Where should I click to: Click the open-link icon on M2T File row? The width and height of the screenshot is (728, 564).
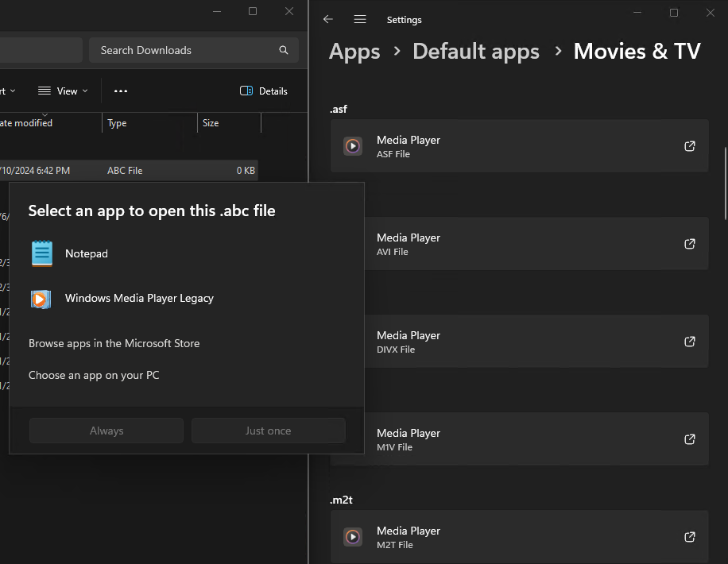coord(690,537)
